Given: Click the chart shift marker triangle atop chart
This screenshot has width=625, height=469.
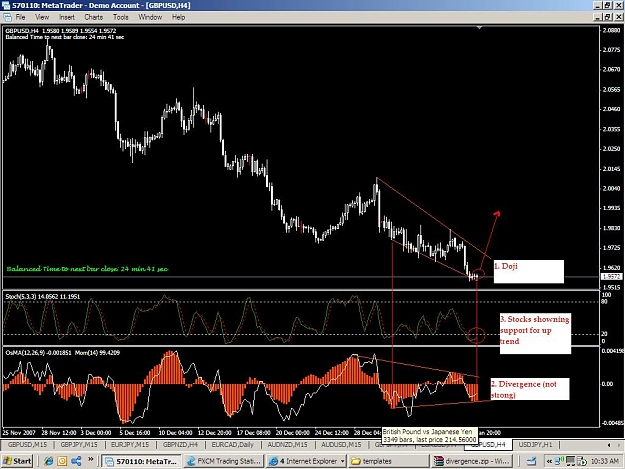Looking at the screenshot, I should pyautogui.click(x=480, y=27).
